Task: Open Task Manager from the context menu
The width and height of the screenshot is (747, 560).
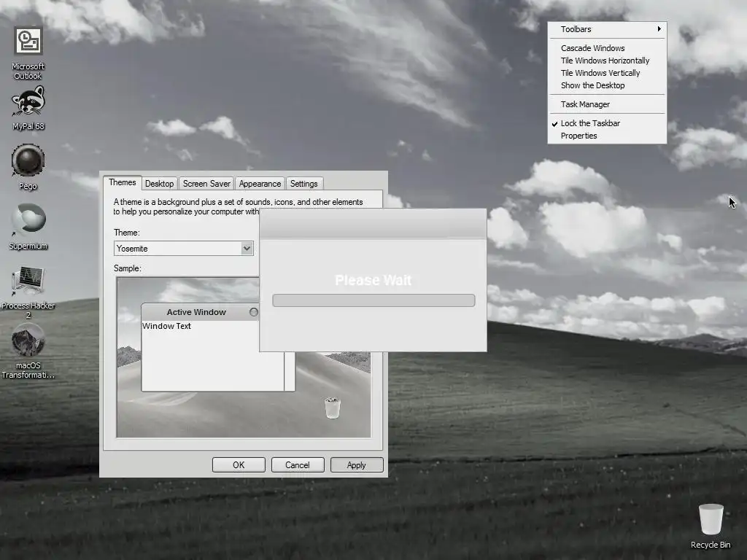Action: (606, 104)
